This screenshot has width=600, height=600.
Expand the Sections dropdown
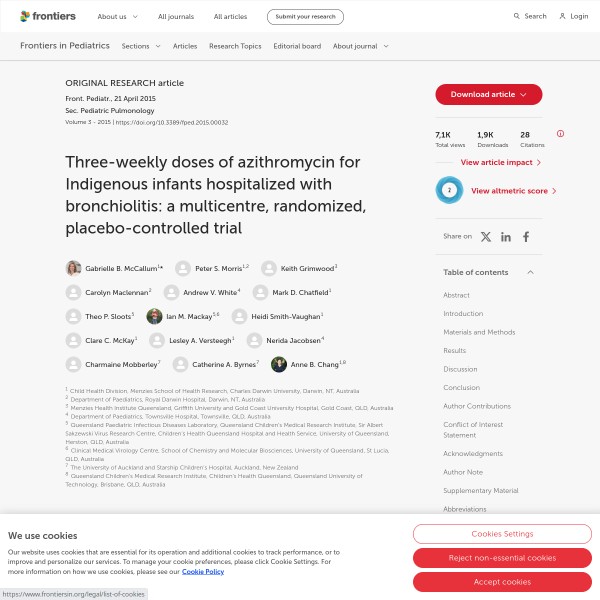point(141,46)
